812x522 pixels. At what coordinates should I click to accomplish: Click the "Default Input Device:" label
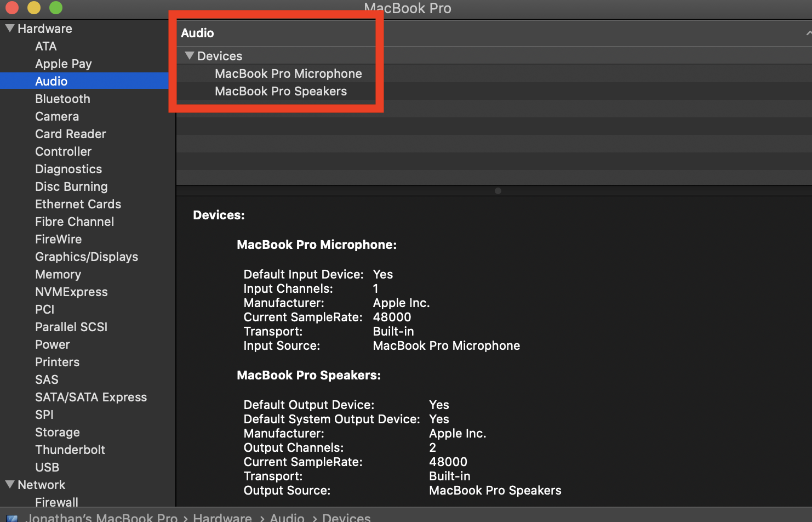[x=304, y=274]
